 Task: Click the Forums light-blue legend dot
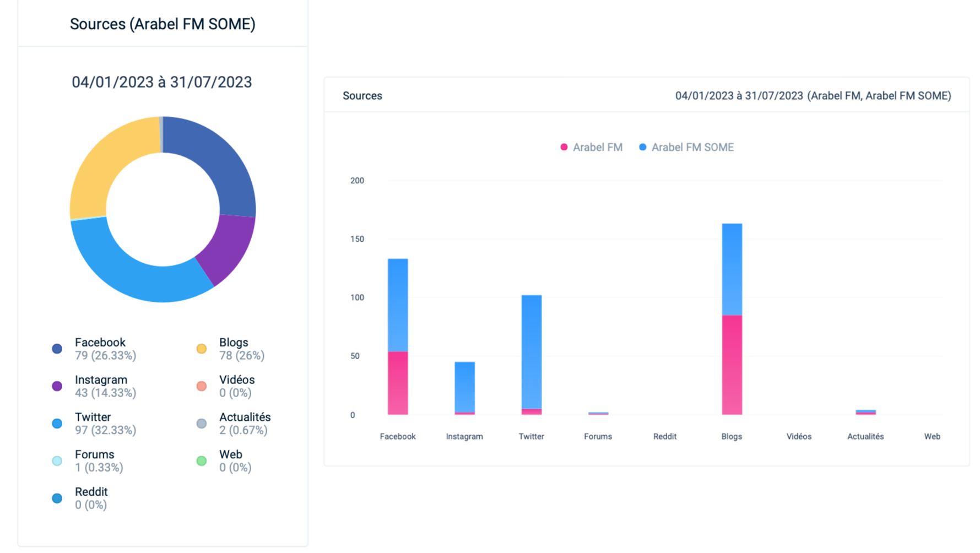click(x=57, y=461)
